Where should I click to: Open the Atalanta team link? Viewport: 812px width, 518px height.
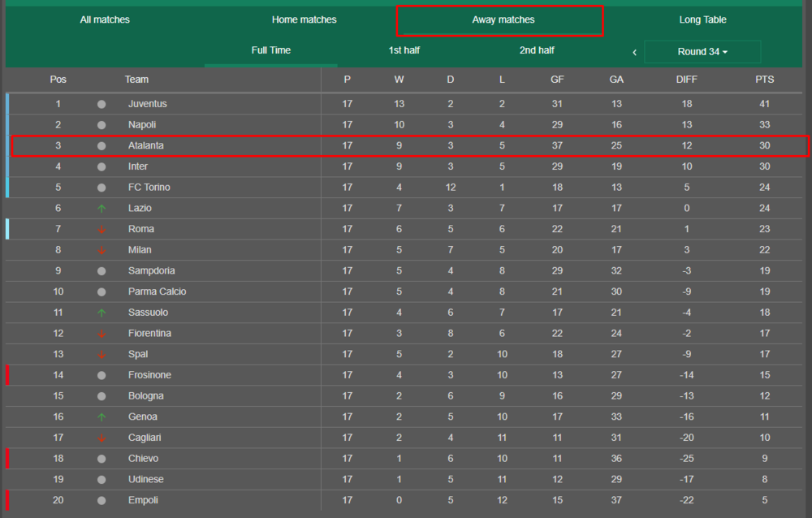tap(146, 145)
